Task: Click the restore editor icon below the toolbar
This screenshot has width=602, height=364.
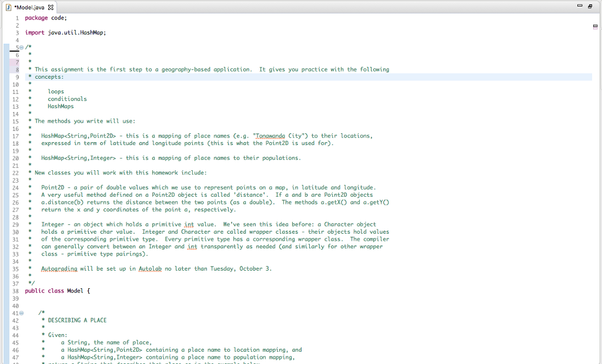Action: pos(595,26)
